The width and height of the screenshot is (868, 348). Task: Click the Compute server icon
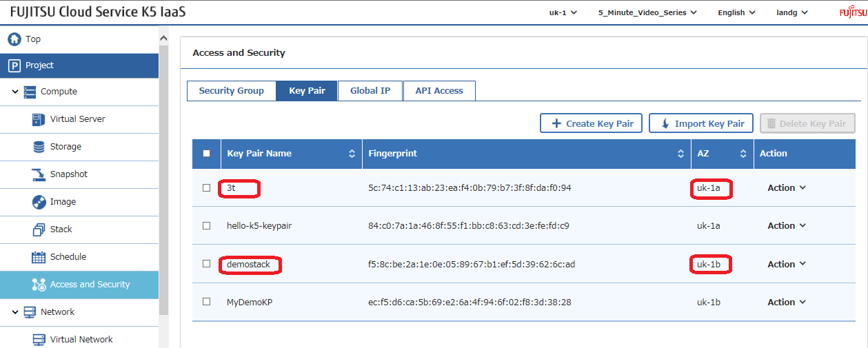tap(30, 92)
